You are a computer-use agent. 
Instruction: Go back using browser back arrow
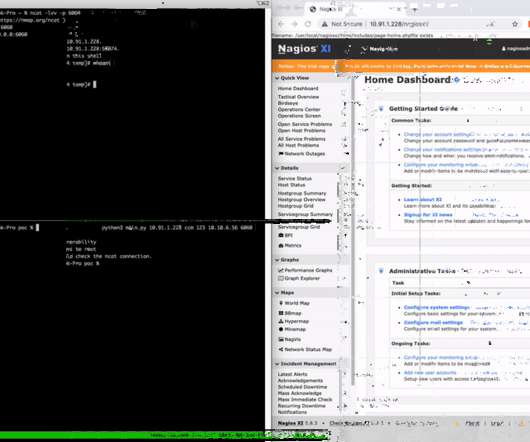pyautogui.click(x=281, y=24)
